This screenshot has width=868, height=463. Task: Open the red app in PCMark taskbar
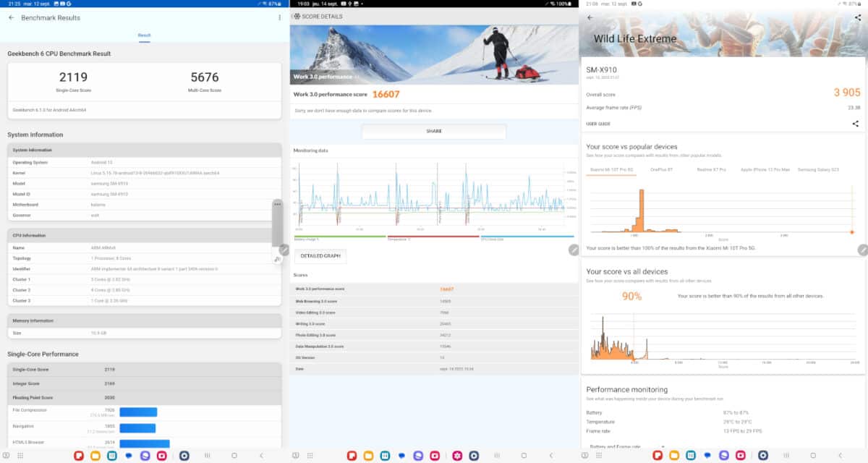pos(352,456)
